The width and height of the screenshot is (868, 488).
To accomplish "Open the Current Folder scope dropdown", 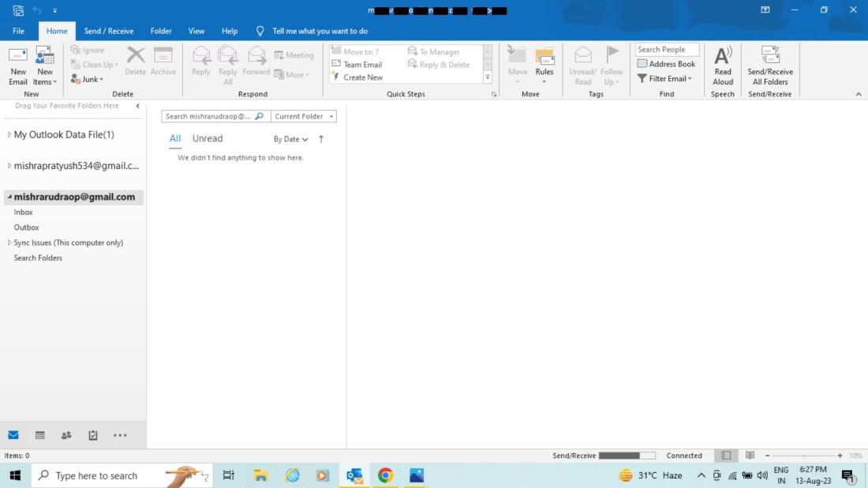I will (x=303, y=116).
